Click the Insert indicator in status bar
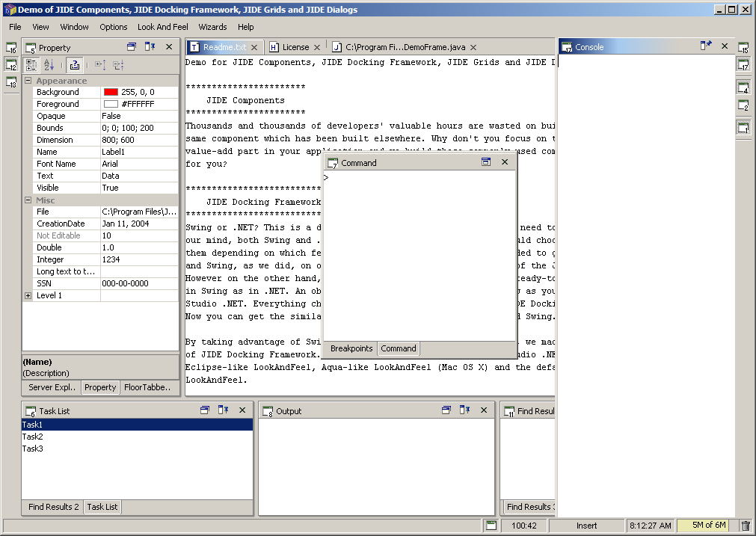The image size is (756, 536). (x=586, y=526)
